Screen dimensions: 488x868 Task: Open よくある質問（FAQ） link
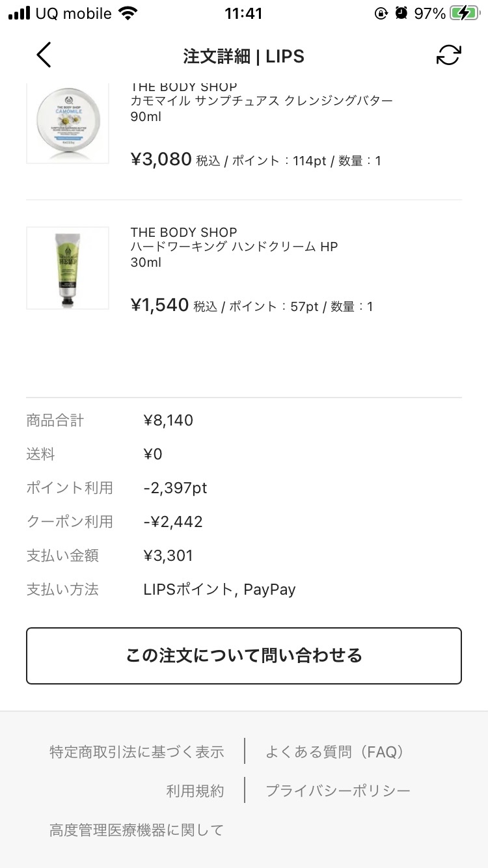[x=334, y=752]
